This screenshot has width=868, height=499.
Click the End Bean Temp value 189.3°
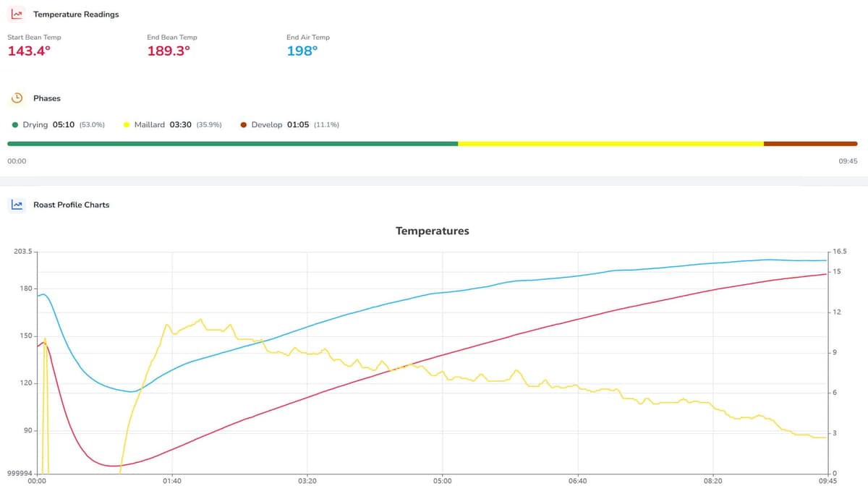[169, 51]
